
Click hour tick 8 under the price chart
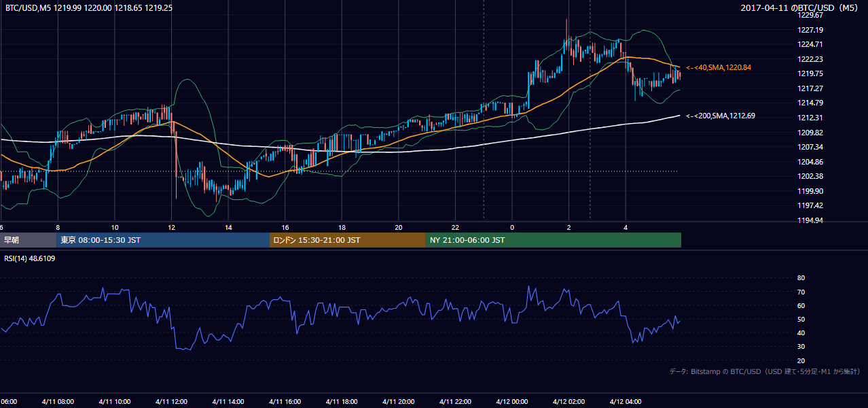point(58,227)
